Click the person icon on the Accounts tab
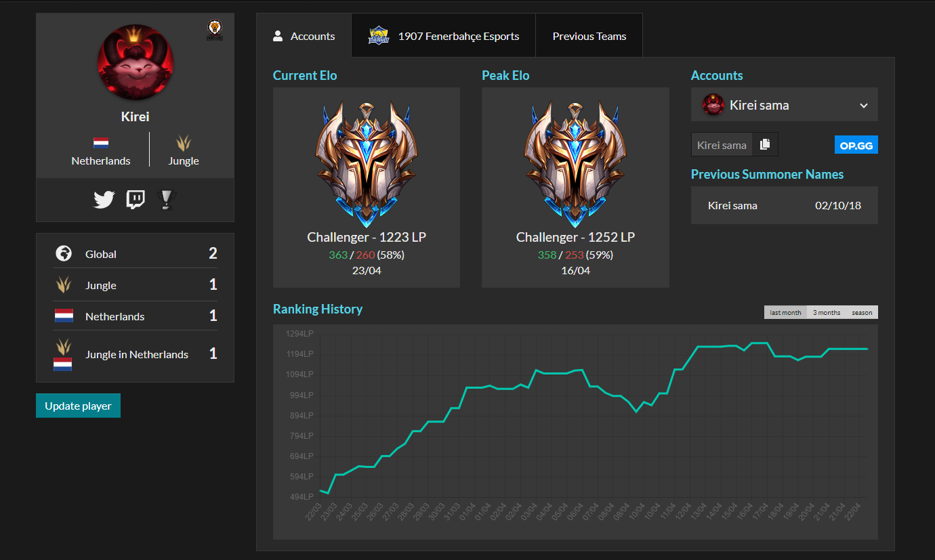 pos(278,36)
